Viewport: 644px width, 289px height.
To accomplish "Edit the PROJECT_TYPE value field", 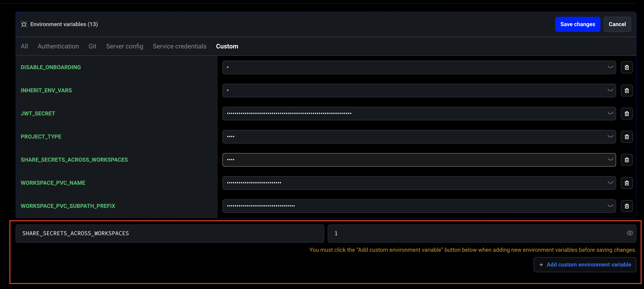I will coord(419,137).
